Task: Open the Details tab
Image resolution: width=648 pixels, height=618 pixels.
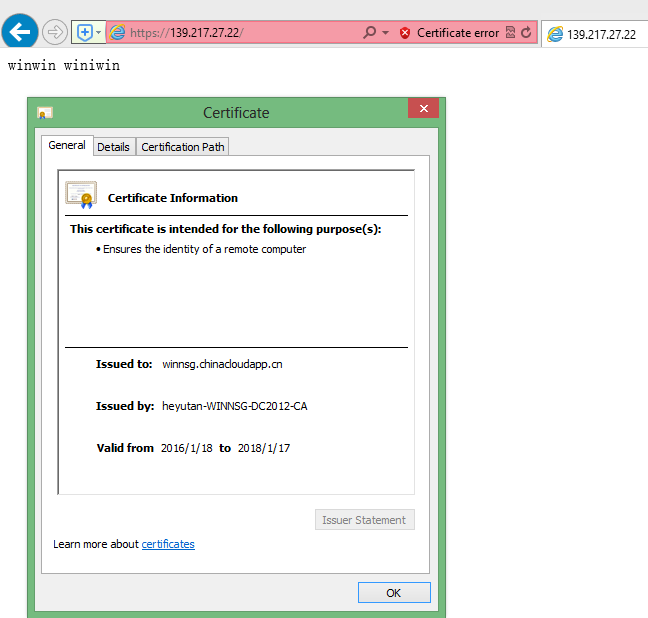Action: (x=114, y=147)
